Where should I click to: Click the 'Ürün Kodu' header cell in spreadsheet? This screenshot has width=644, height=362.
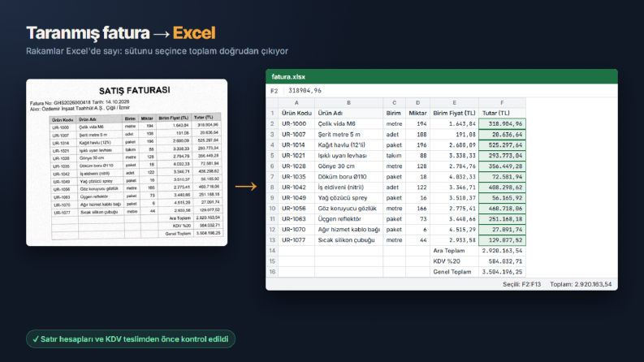tap(296, 113)
